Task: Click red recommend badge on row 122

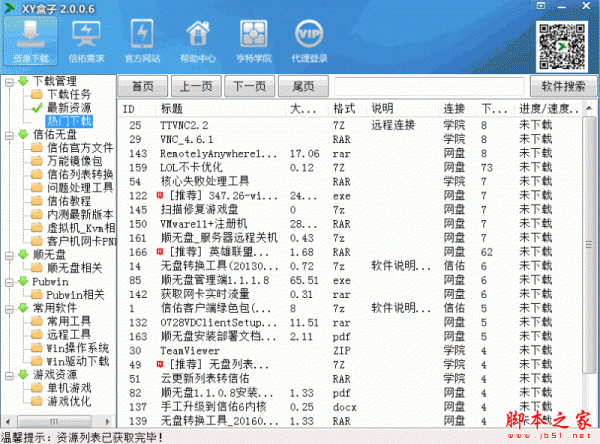Action: pos(160,196)
